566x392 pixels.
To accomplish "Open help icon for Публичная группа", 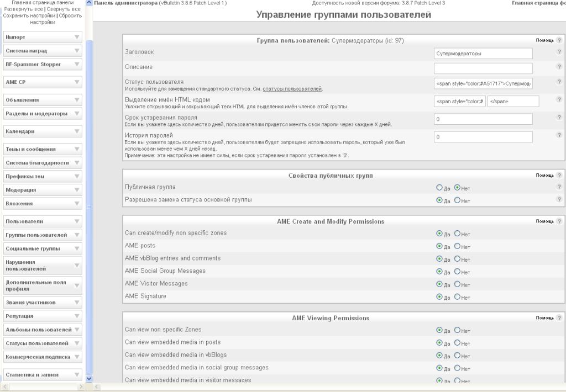I will tap(559, 187).
